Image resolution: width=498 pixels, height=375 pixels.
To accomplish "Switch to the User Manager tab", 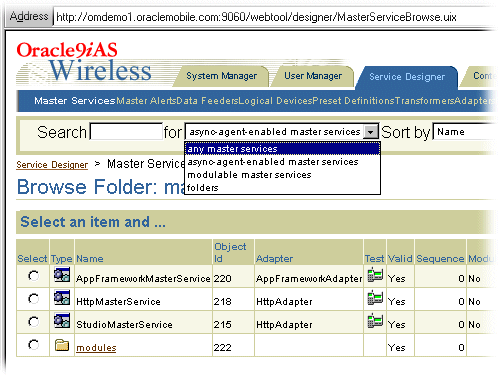I will click(x=313, y=76).
